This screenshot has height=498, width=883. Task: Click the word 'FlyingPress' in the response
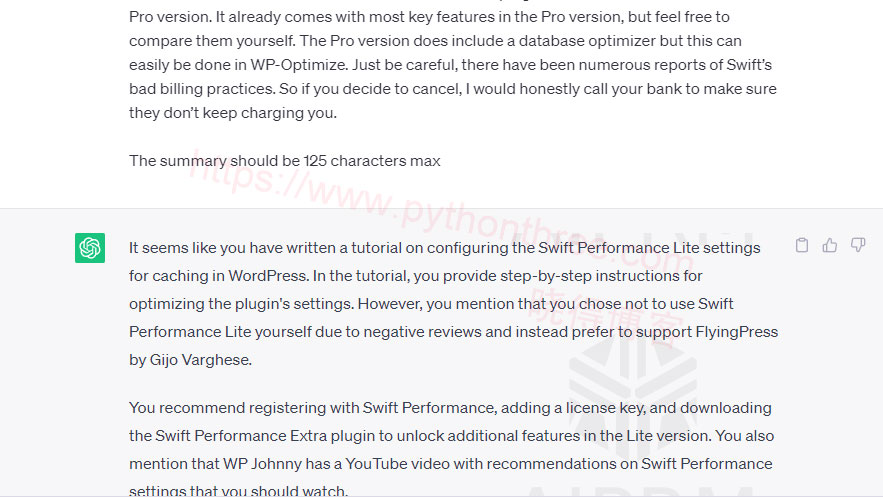737,332
